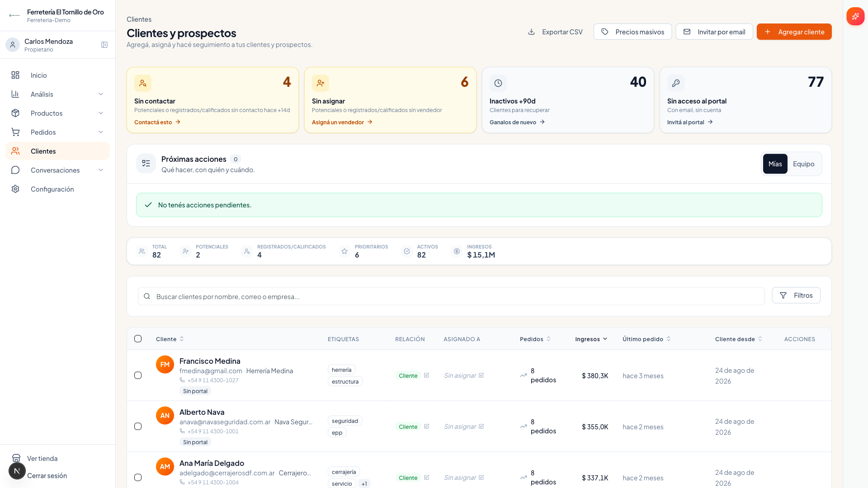
Task: Expand the Análisis sidebar menu
Action: coord(57,94)
